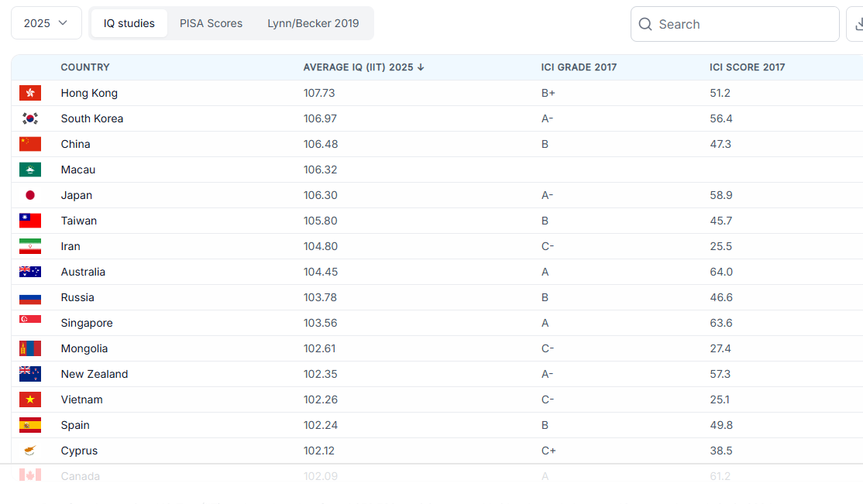
Task: Click the download icon button
Action: pos(858,24)
